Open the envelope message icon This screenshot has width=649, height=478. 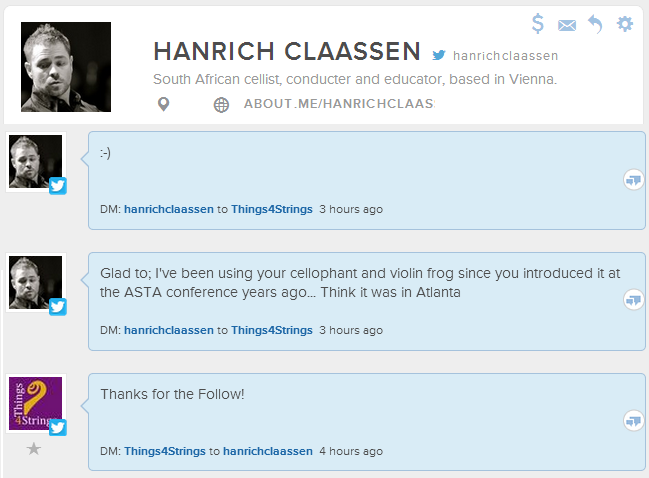tap(567, 25)
